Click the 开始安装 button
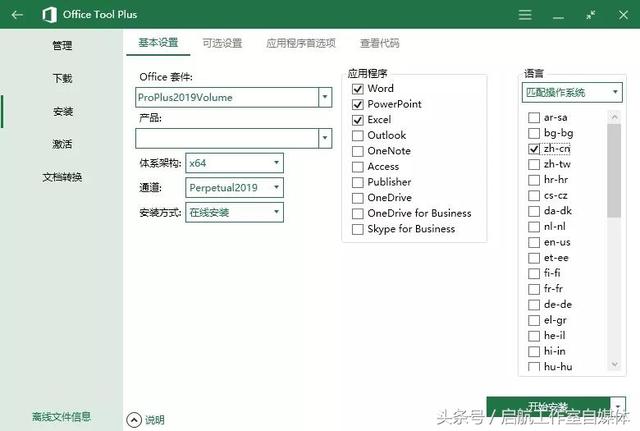The width and height of the screenshot is (640, 431). [548, 407]
